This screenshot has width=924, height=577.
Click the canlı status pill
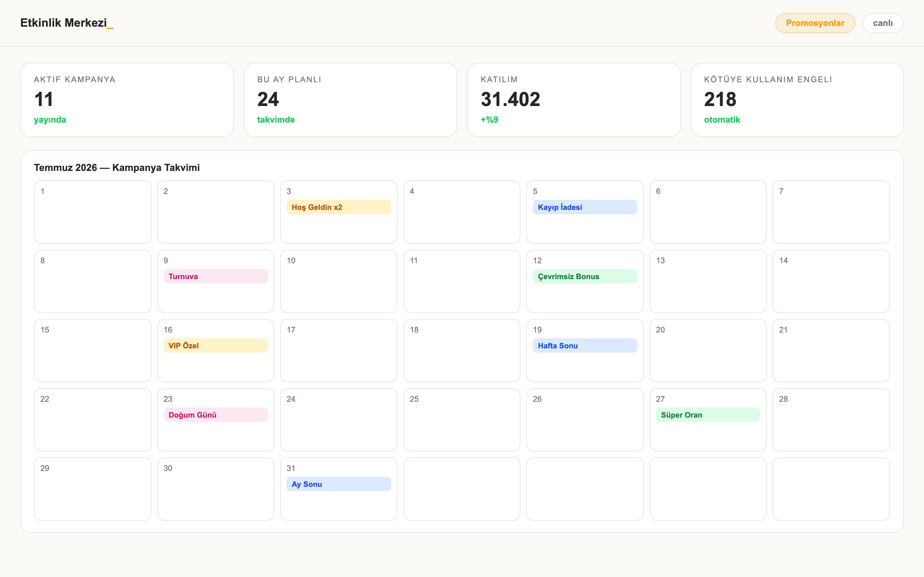883,23
